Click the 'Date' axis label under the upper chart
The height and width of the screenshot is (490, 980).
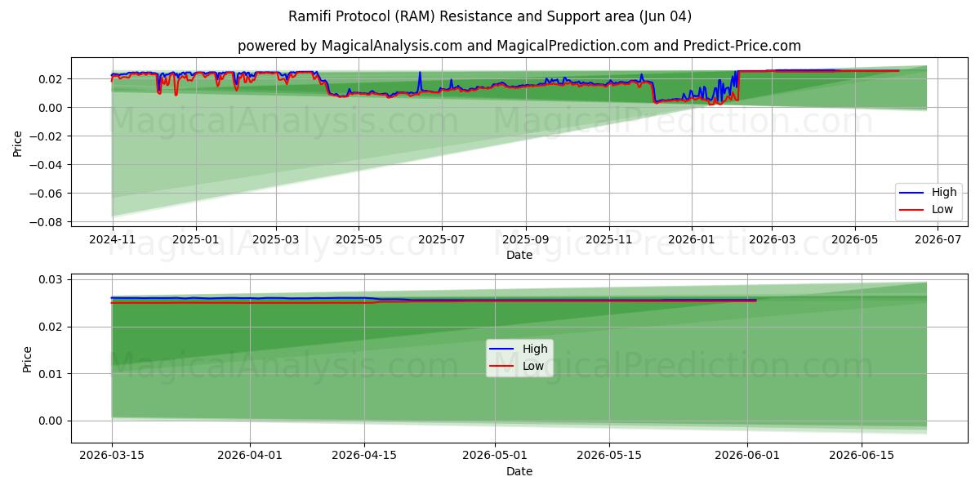pyautogui.click(x=519, y=255)
